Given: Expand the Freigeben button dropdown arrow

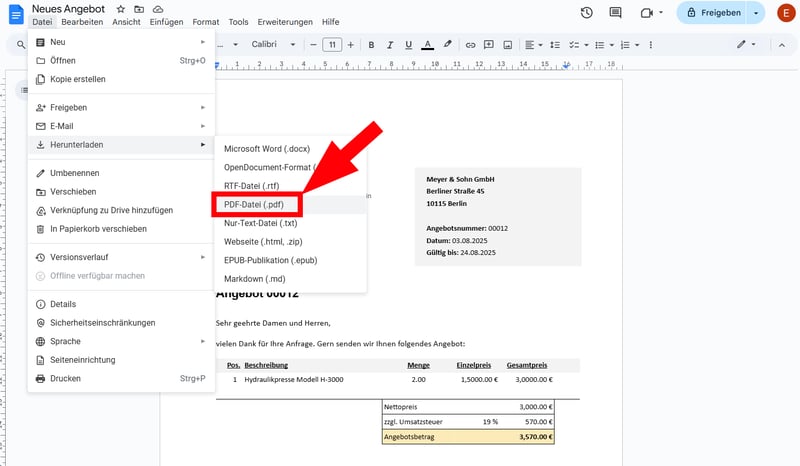Looking at the screenshot, I should (756, 13).
